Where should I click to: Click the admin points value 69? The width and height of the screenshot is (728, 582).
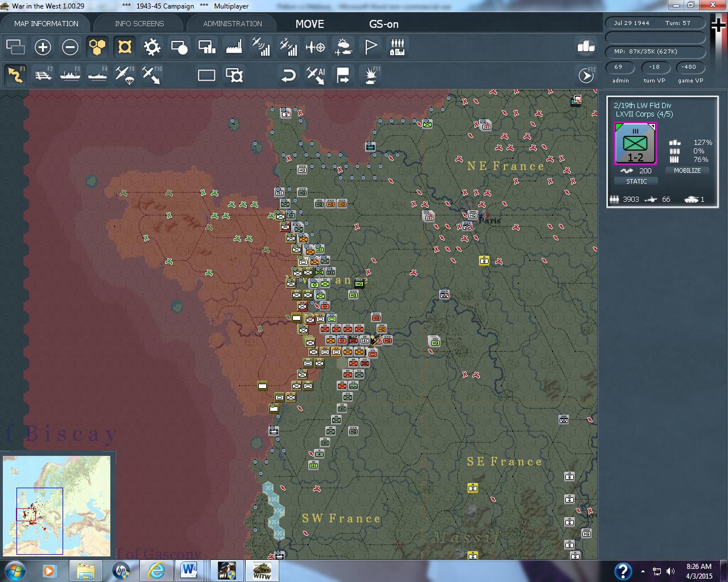(620, 67)
